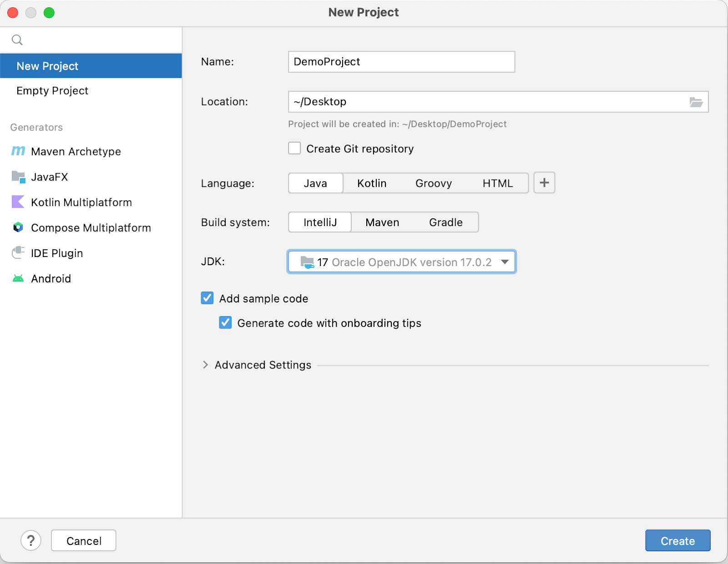This screenshot has width=728, height=564.
Task: Open the help question mark
Action: [31, 540]
